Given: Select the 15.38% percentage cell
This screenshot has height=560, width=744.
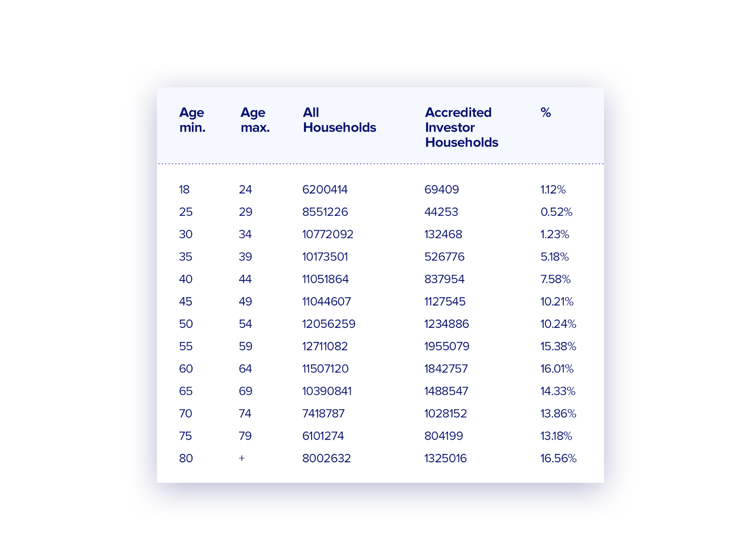Looking at the screenshot, I should pyautogui.click(x=558, y=347).
